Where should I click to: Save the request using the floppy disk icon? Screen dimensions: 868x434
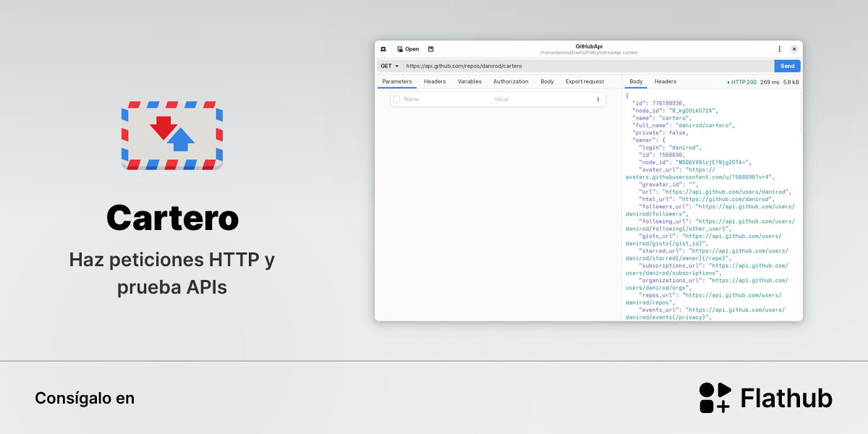pyautogui.click(x=431, y=49)
